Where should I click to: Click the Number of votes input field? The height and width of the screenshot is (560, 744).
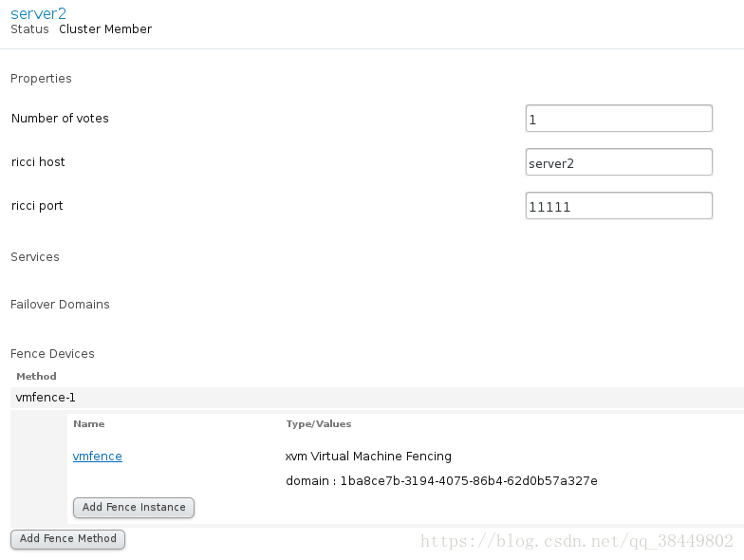[619, 118]
